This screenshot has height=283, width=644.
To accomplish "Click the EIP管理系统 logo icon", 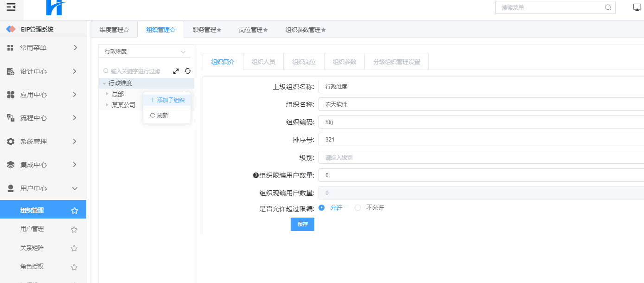I will coord(11,29).
